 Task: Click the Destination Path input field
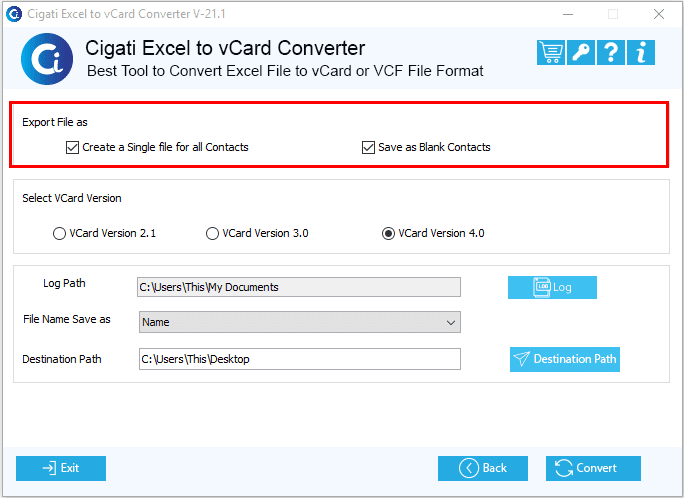click(x=300, y=359)
